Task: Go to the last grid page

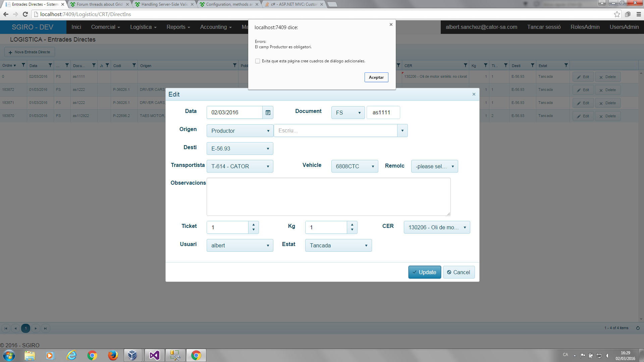Action: point(46,328)
